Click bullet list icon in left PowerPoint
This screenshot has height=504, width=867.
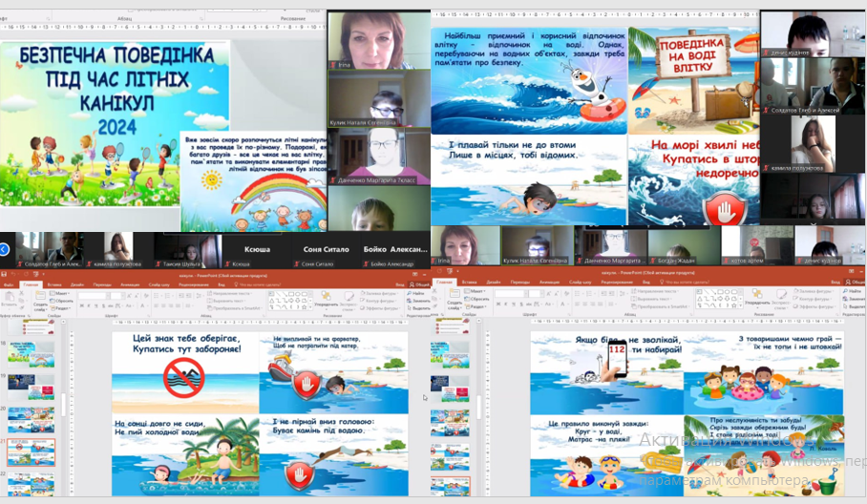pos(156,296)
